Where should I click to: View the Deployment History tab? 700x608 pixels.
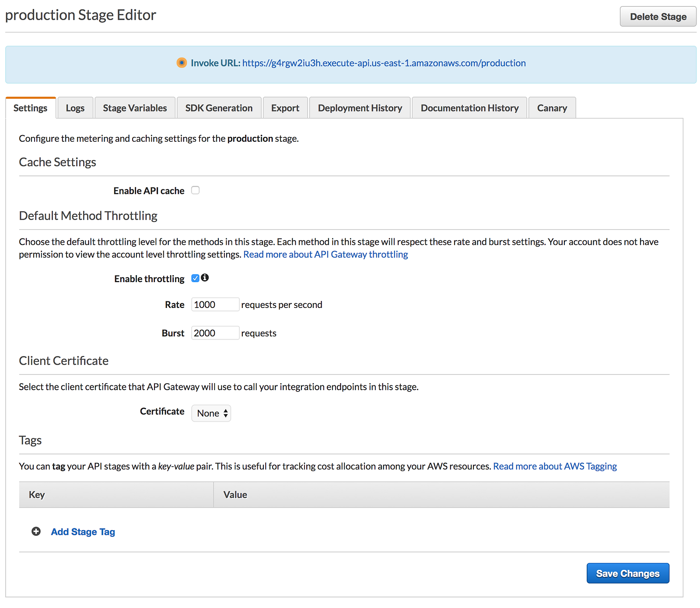coord(360,108)
